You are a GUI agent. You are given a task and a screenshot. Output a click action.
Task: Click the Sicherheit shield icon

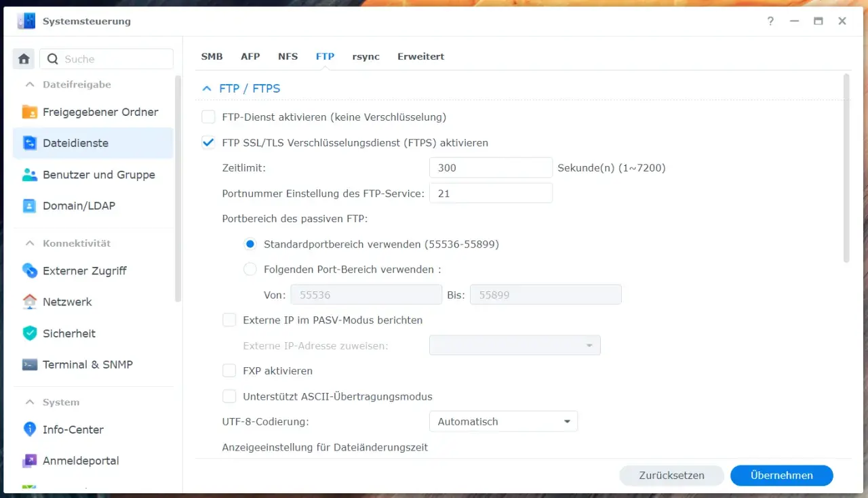29,333
